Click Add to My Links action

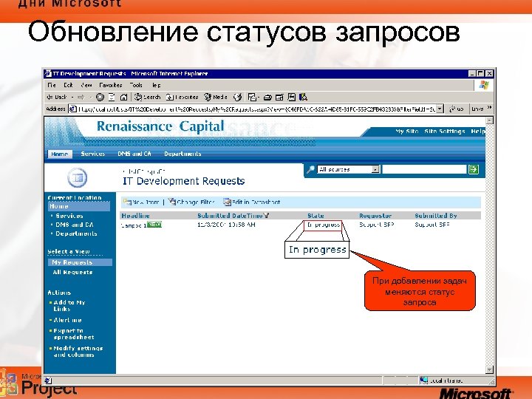[x=69, y=306]
